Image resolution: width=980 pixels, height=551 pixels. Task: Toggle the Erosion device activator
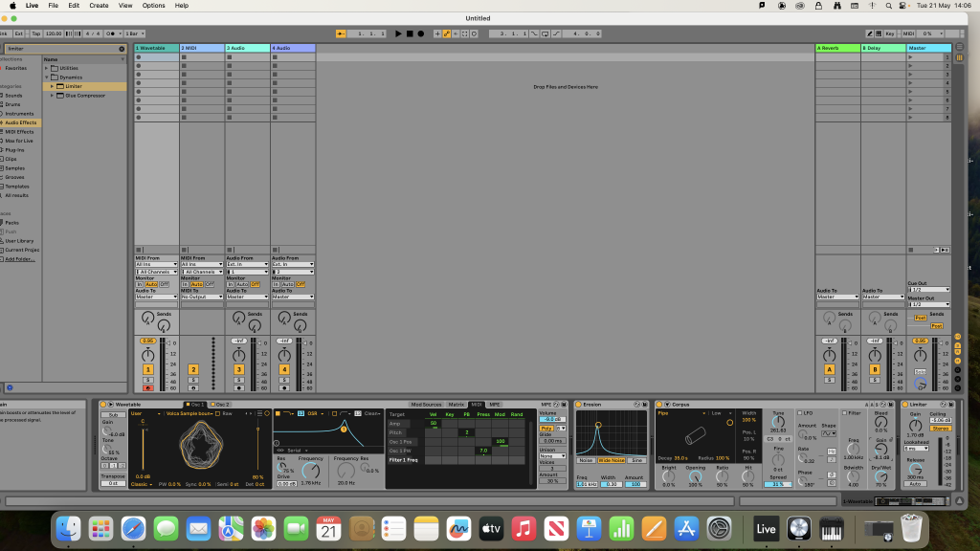(578, 405)
